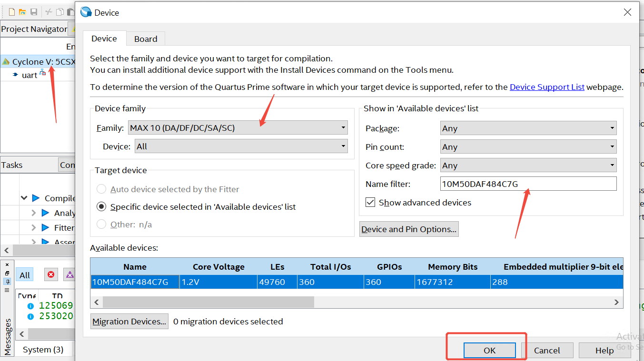Viewport: 644px width, 361px height.
Task: Click the Fitter task play icon
Action: (45, 227)
